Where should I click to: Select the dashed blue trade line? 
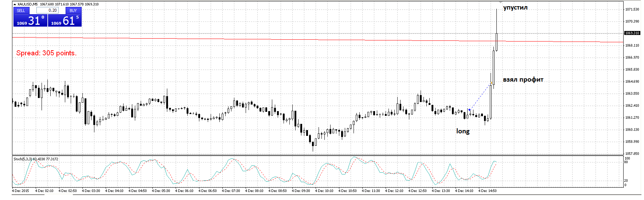point(480,97)
